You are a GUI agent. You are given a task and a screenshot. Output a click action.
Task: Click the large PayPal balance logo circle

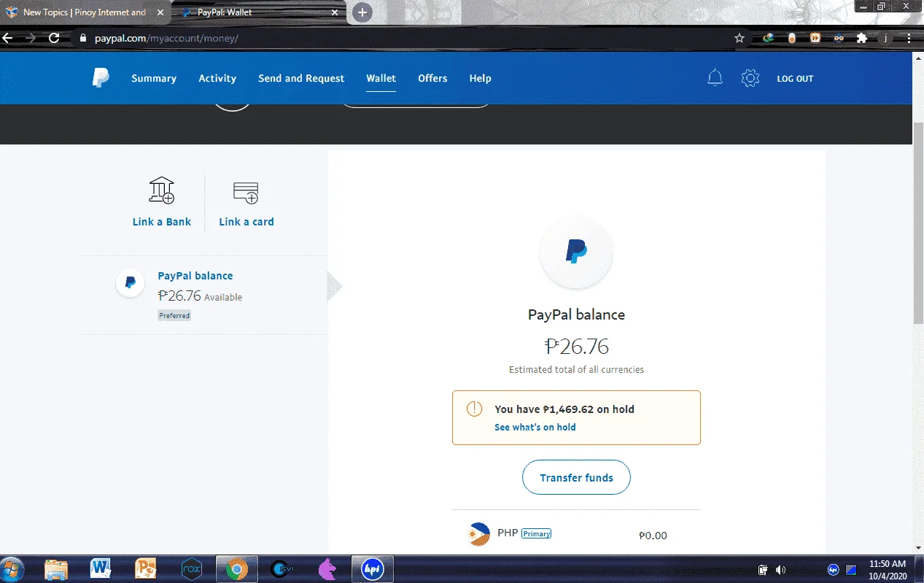coord(576,252)
